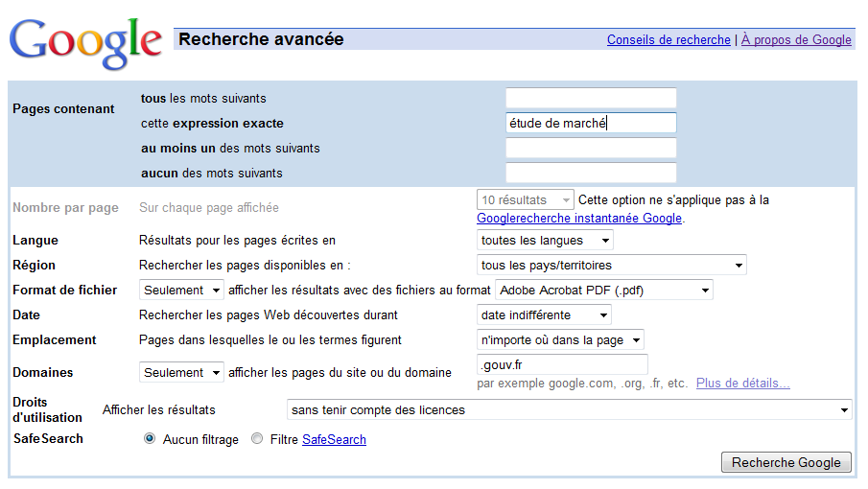Open the Seulement dropdown for Domaines
868x489 pixels.
[x=181, y=372]
